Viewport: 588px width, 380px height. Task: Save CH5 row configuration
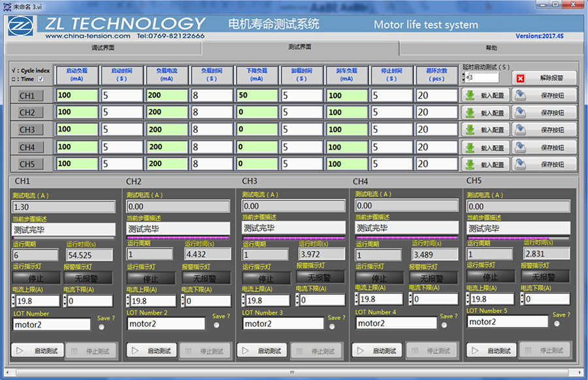[x=544, y=164]
